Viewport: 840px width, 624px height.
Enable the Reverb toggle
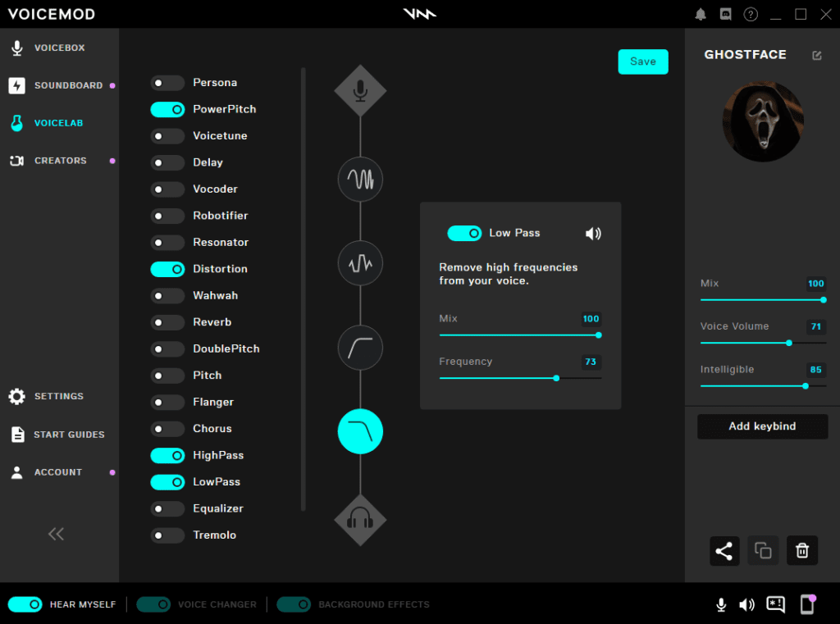point(167,322)
